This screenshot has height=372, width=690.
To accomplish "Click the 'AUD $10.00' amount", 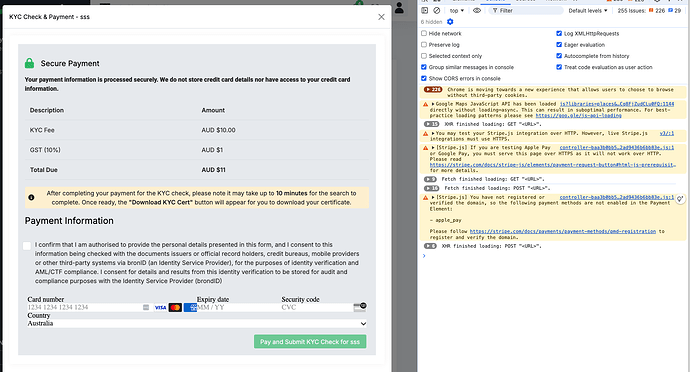I will pyautogui.click(x=218, y=130).
